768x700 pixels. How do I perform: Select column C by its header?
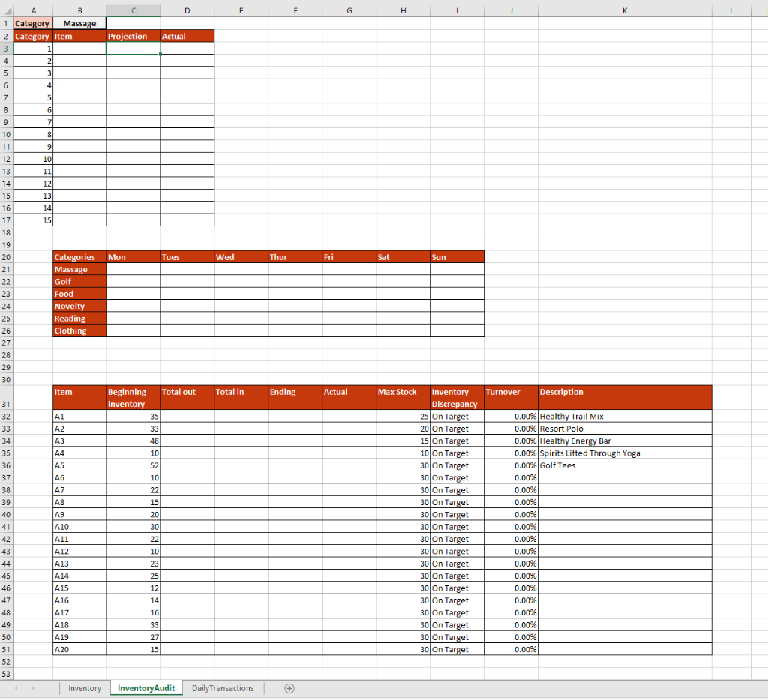coord(133,10)
